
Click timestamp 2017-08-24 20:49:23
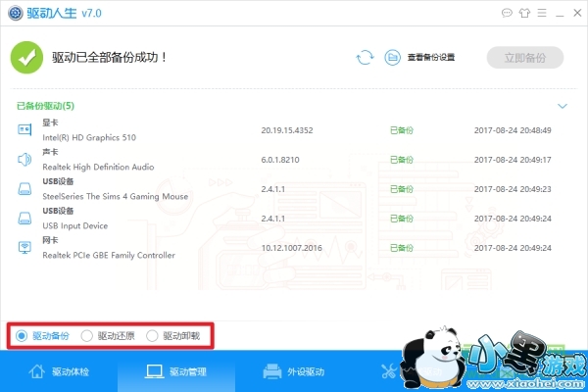(x=513, y=189)
